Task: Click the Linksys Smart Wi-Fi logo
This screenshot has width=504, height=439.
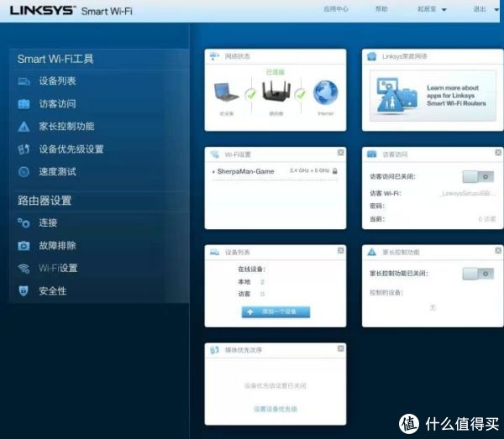Action: pos(71,11)
